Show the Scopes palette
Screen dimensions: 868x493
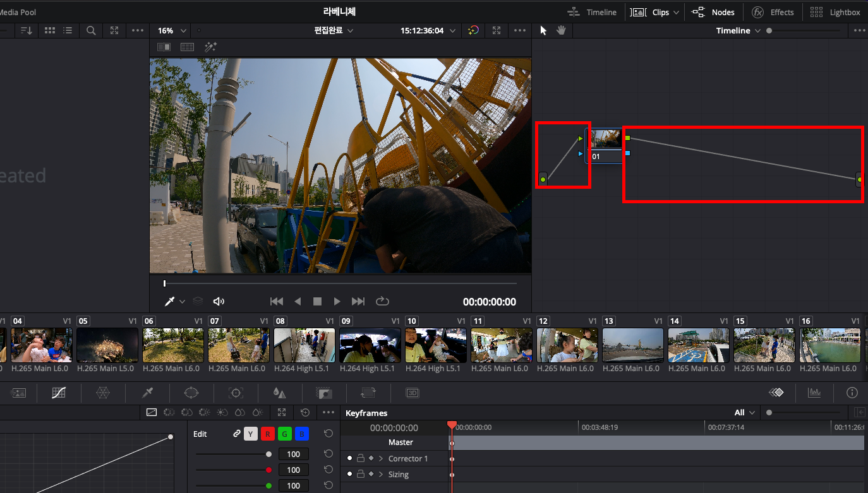(x=814, y=393)
